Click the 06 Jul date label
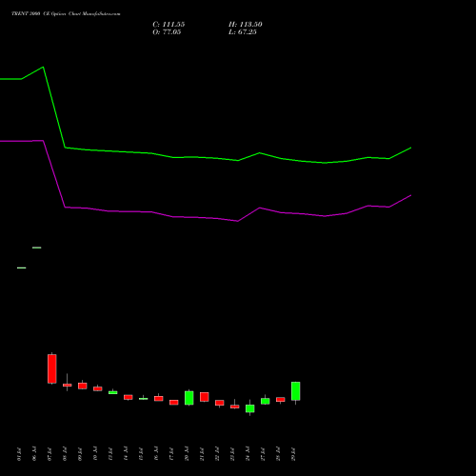Viewport: 476px width, 476px height. [34, 454]
